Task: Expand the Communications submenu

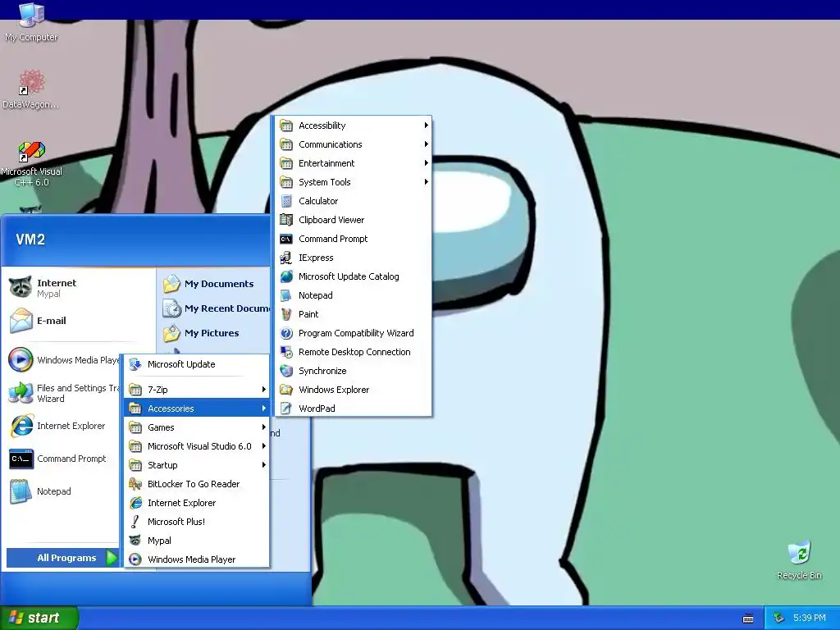Action: coord(353,144)
